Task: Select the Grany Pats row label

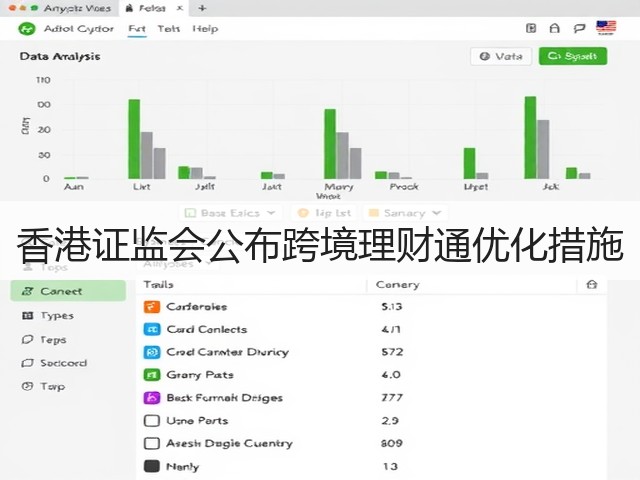Action: pyautogui.click(x=200, y=375)
